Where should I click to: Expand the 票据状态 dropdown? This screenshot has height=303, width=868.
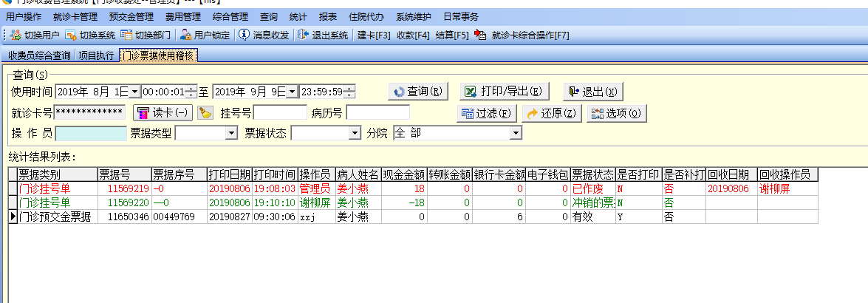coord(355,134)
